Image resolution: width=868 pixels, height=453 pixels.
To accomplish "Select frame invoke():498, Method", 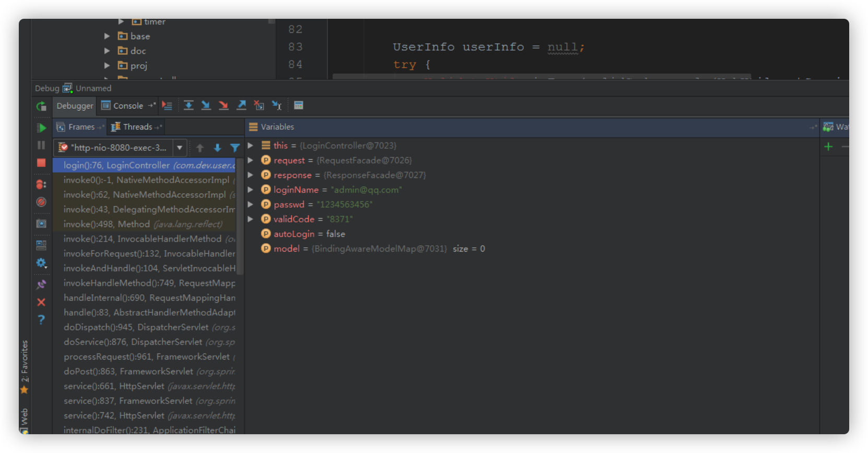I will click(144, 224).
